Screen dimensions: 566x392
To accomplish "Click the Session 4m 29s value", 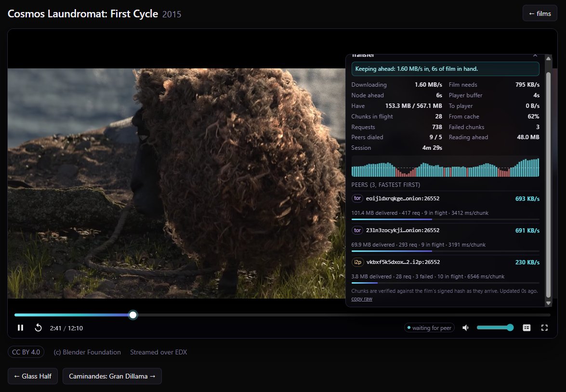I will [432, 148].
